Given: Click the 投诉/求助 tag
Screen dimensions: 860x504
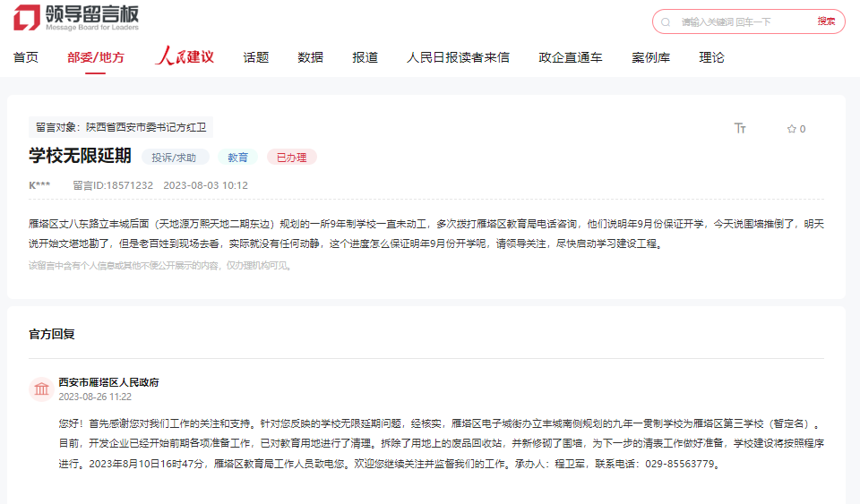Looking at the screenshot, I should (174, 158).
